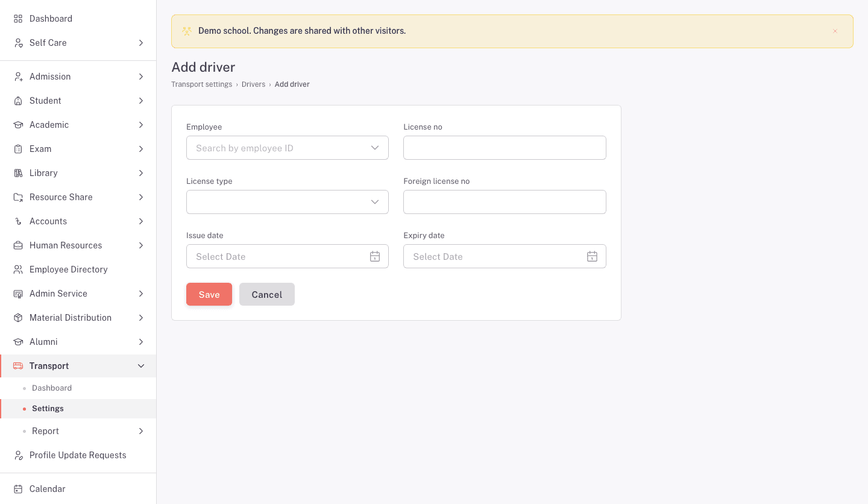
Task: Click the Save button
Action: click(x=209, y=294)
